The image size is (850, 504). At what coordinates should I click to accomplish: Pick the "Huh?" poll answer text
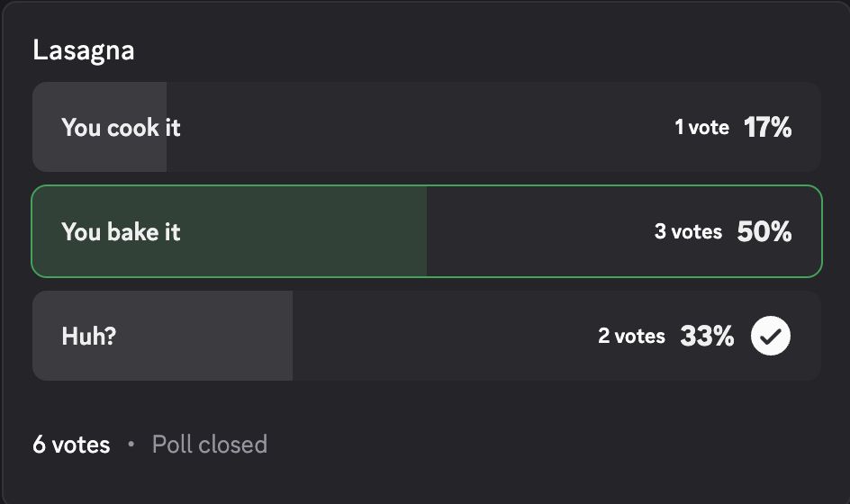89,337
